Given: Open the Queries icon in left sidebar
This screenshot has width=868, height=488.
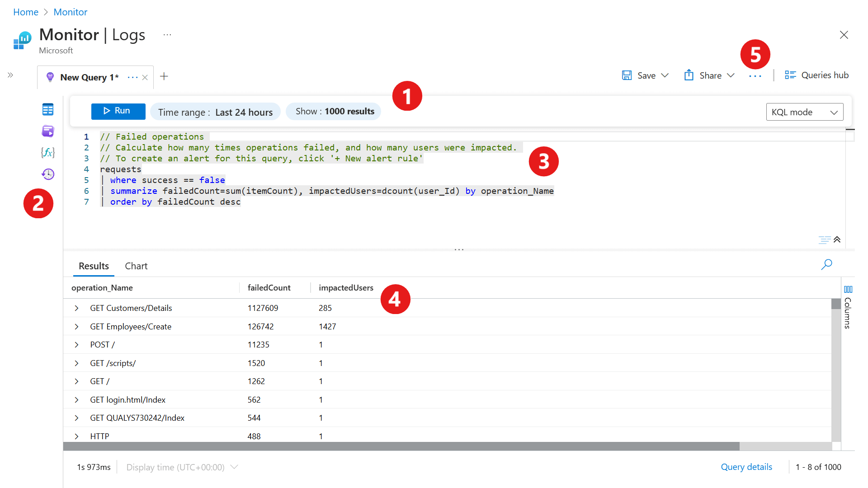Looking at the screenshot, I should coord(47,131).
